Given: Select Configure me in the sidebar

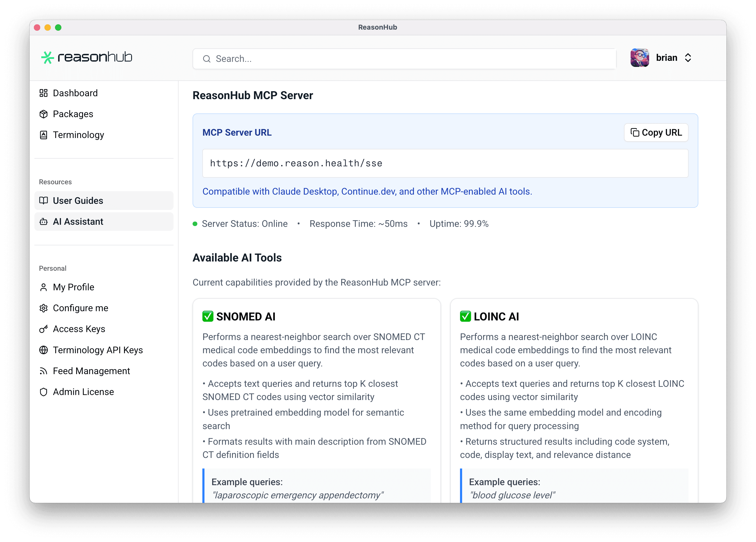Looking at the screenshot, I should point(80,308).
